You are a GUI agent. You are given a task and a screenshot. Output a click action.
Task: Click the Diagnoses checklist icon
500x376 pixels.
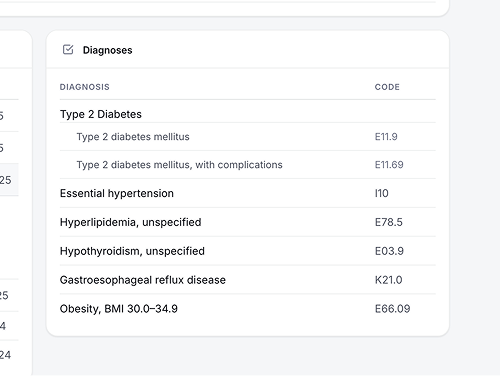pyautogui.click(x=68, y=50)
